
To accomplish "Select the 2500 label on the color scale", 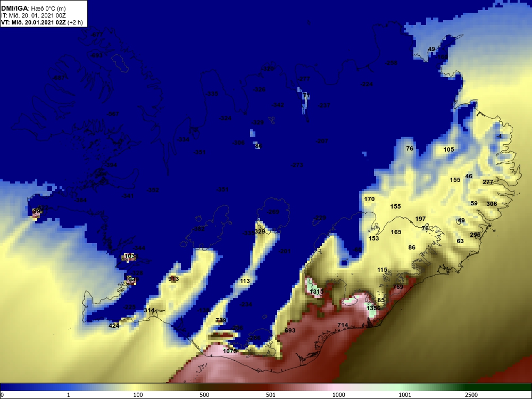I will tap(471, 395).
